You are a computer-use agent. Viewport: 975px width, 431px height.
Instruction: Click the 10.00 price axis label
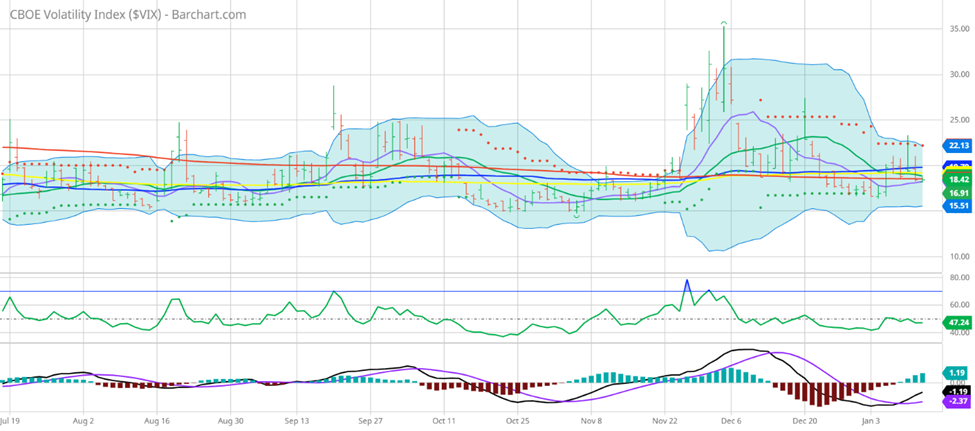(x=958, y=256)
